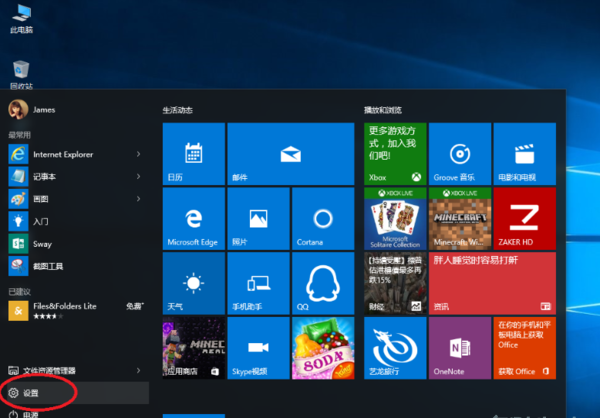
Task: Click the James user account avatar
Action: click(18, 109)
